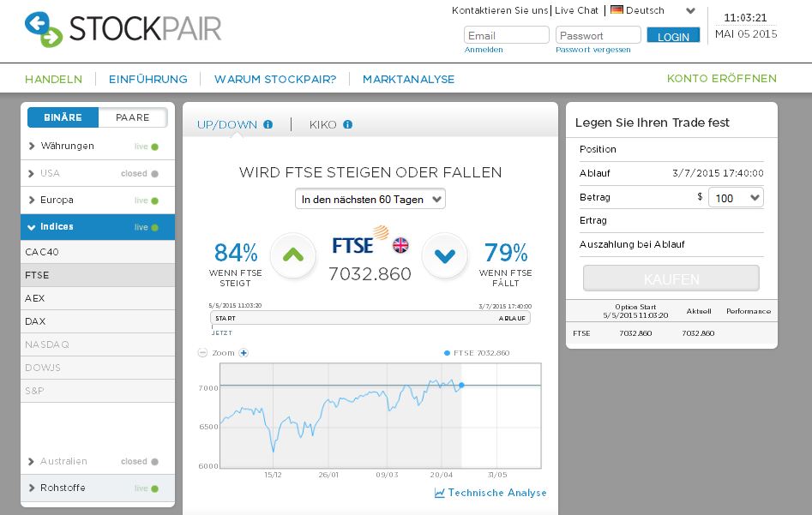Choose the green up arrow for FTSE rising
This screenshot has height=515, width=812.
pos(293,255)
